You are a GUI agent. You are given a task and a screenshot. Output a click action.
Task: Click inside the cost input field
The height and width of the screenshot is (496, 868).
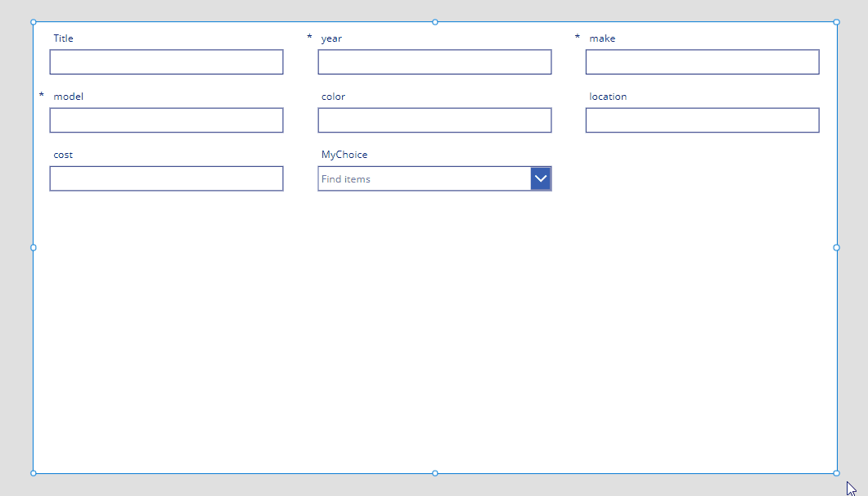(166, 178)
